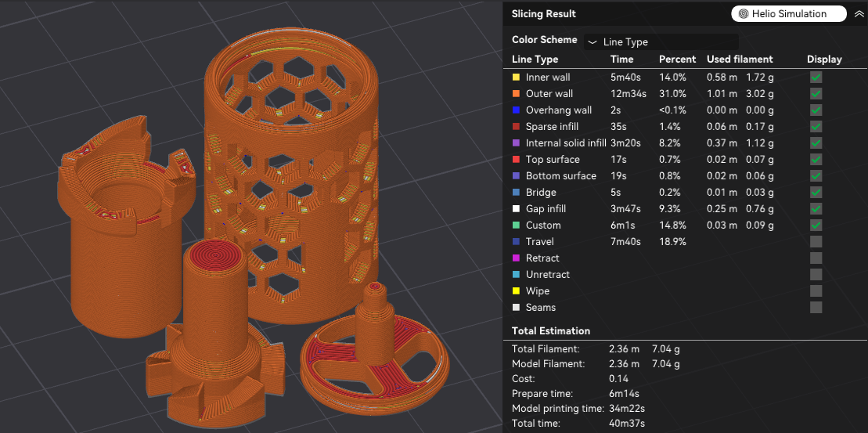Click the orange Outer wall swatch

point(516,94)
